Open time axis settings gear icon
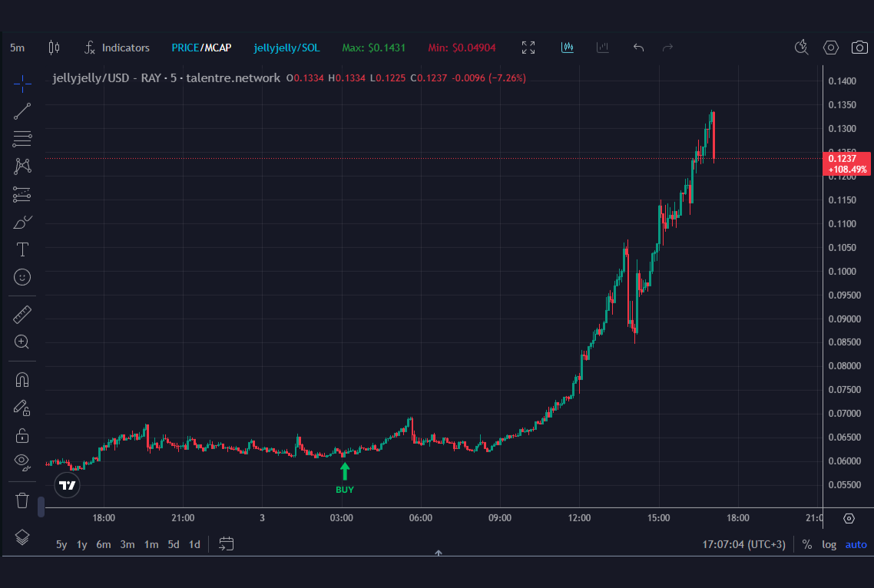Screen dimensions: 874x588 (849, 518)
